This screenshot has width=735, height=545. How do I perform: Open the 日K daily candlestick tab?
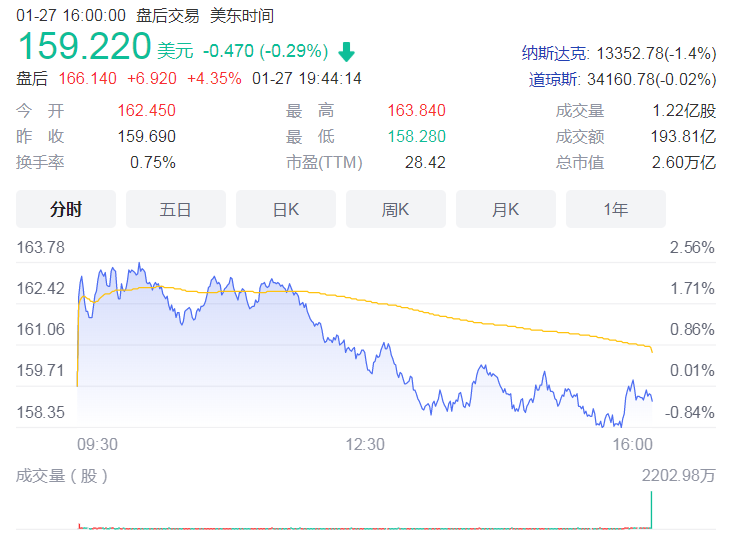(x=286, y=209)
